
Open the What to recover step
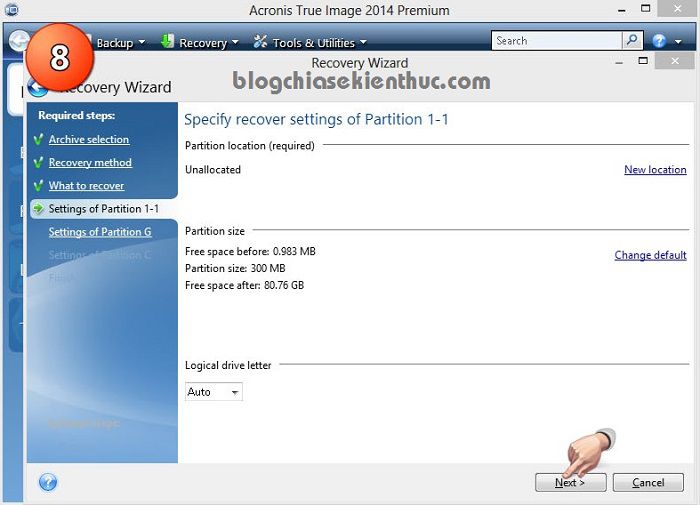click(86, 185)
